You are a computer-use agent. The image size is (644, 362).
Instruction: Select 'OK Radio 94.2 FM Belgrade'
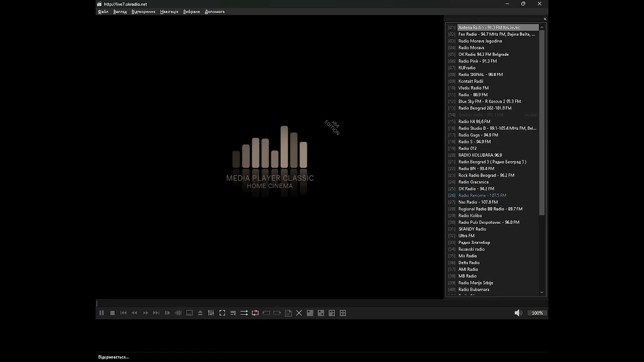[x=493, y=54]
